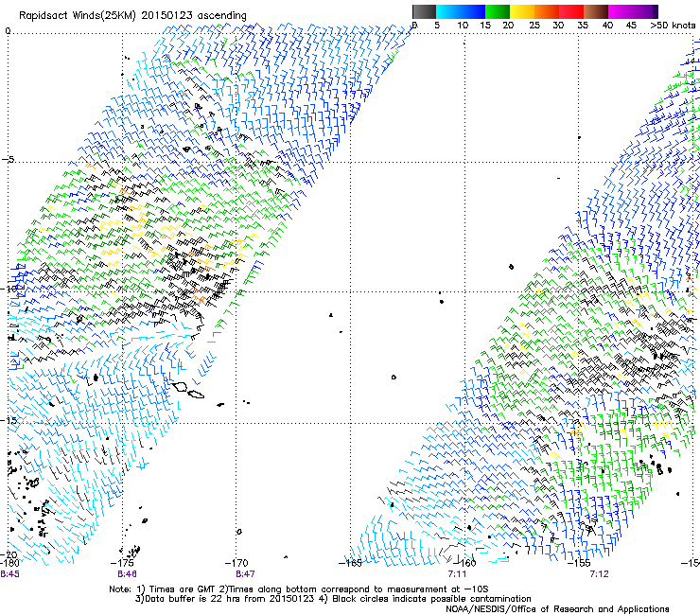Click the -10 latitude axis label
Image resolution: width=700 pixels, height=615 pixels.
click(9, 289)
